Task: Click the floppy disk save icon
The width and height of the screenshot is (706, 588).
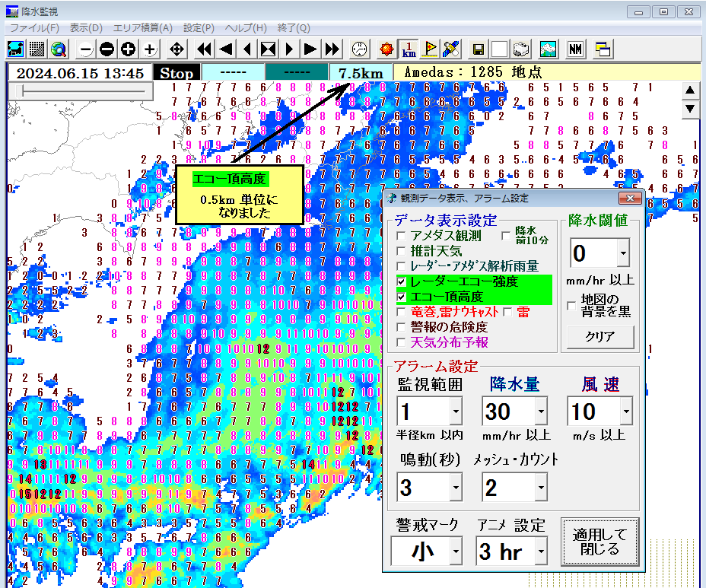Action: tap(479, 49)
